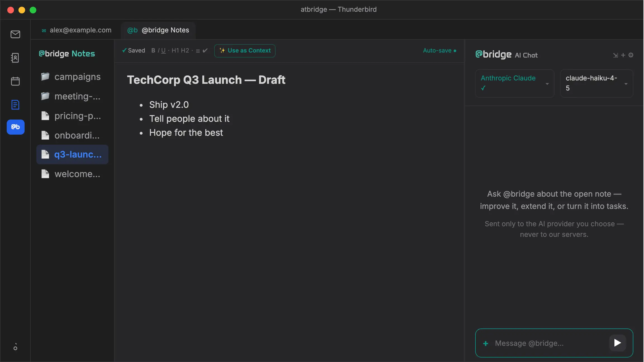Open the welcome... note
The image size is (644, 362).
(x=72, y=174)
